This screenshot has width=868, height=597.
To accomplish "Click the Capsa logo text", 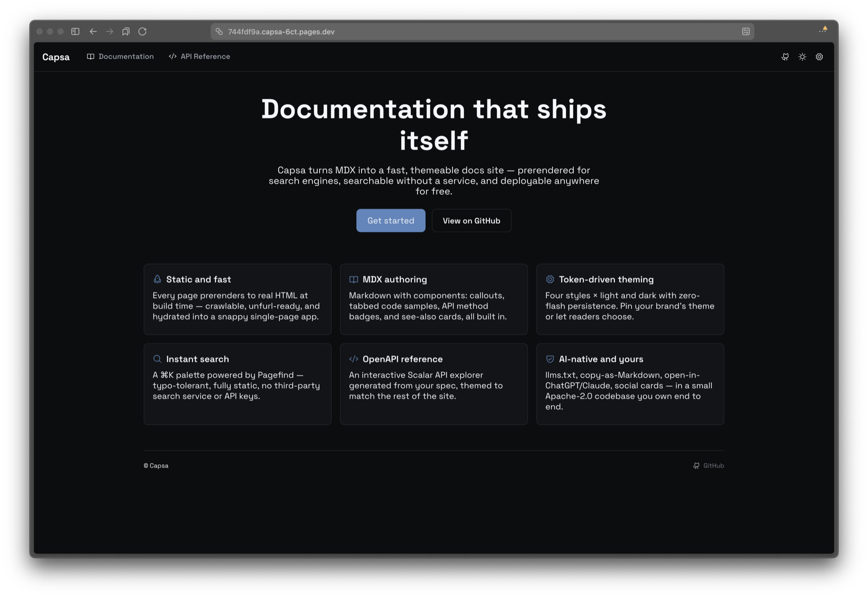I will (56, 57).
